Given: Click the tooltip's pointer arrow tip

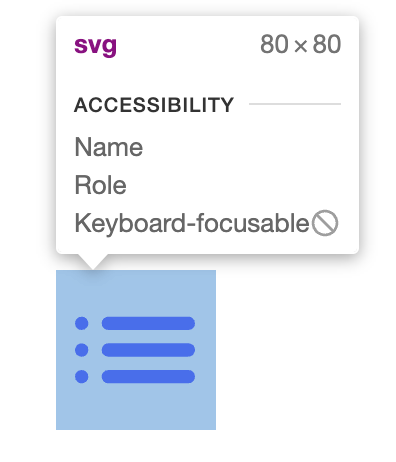Looking at the screenshot, I should (x=93, y=267).
